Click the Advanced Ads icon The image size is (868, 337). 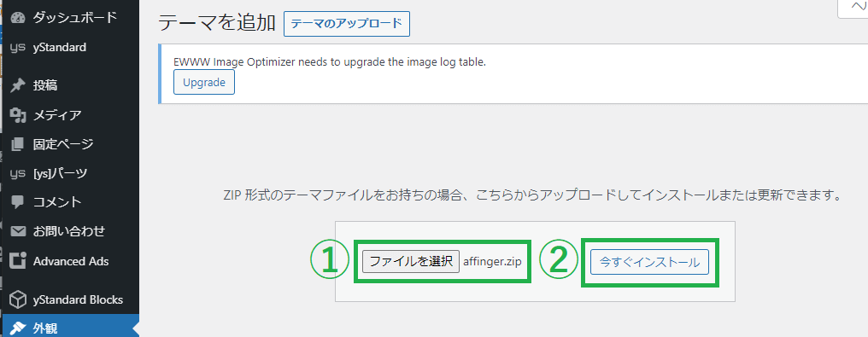tap(18, 260)
